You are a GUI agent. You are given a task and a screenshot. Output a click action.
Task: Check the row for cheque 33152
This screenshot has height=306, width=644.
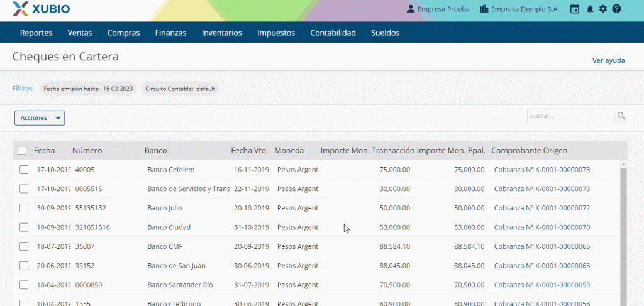(24, 266)
